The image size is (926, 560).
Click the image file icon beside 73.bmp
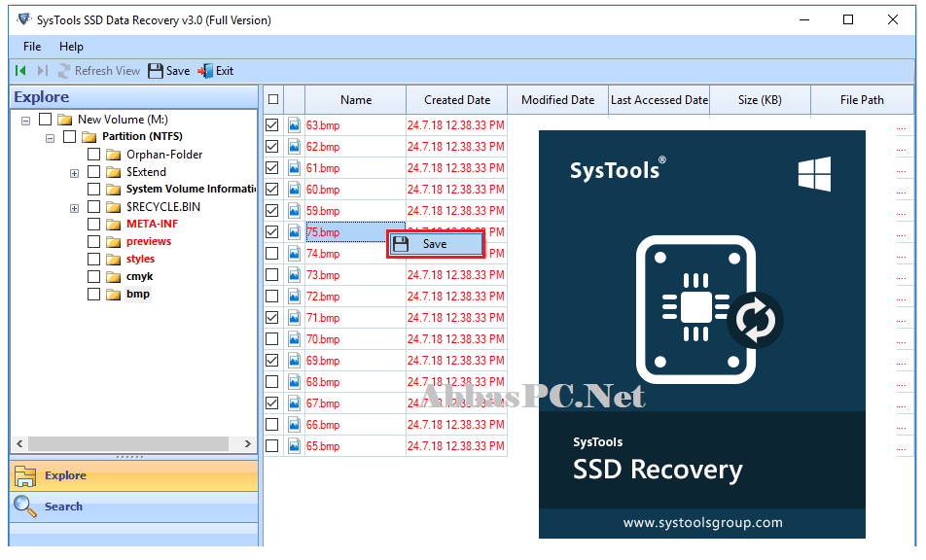(x=294, y=275)
